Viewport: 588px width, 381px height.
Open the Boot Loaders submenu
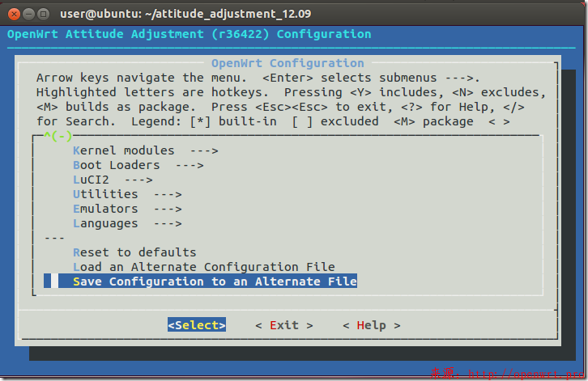[138, 165]
